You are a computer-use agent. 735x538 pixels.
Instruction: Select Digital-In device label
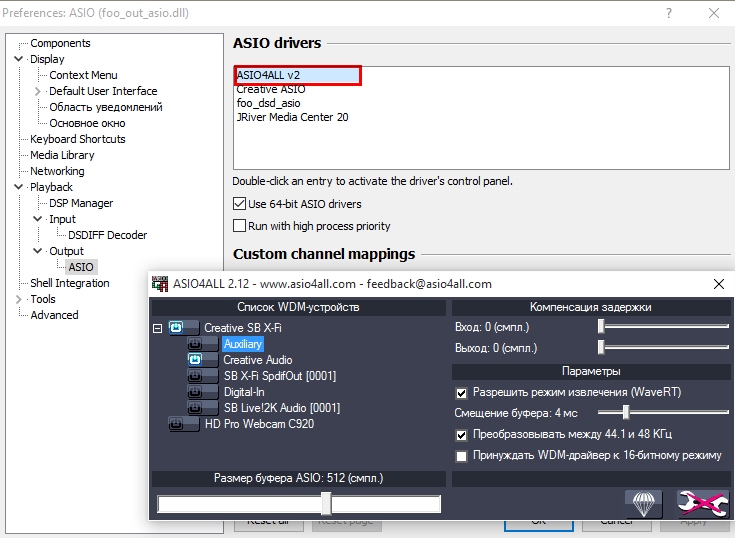tap(244, 392)
